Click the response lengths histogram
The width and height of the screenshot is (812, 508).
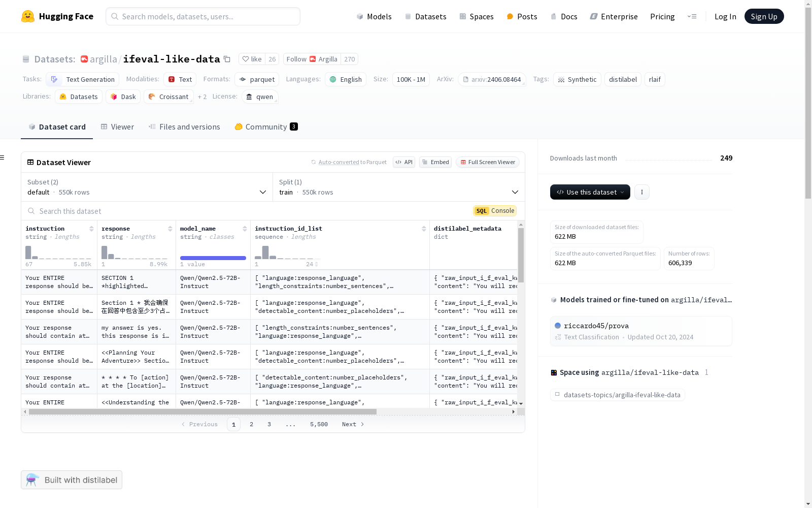(x=134, y=252)
